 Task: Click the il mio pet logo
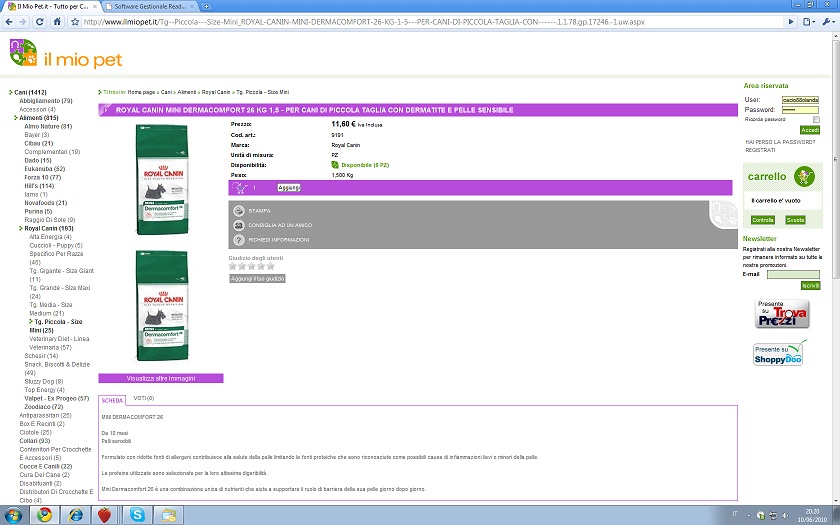[x=66, y=54]
